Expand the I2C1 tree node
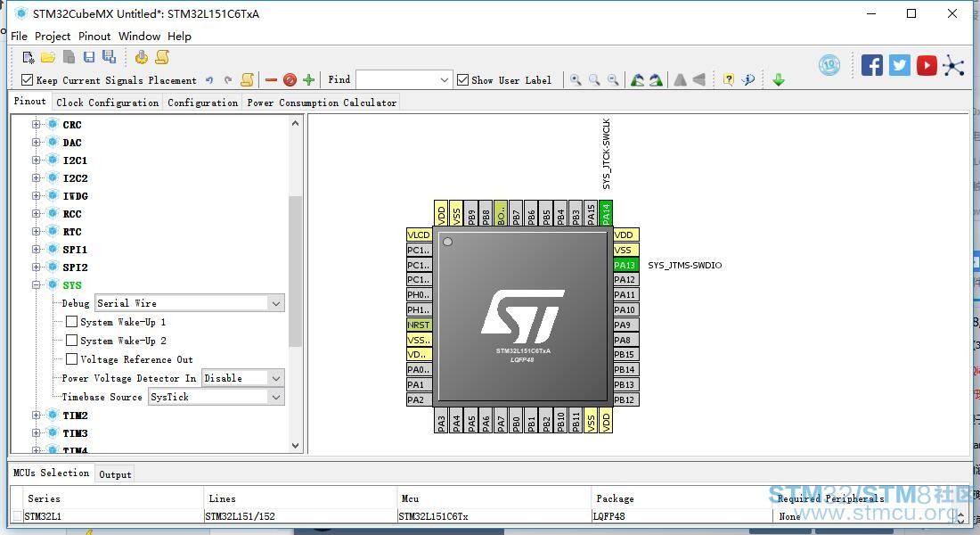The width and height of the screenshot is (980, 535). [37, 160]
